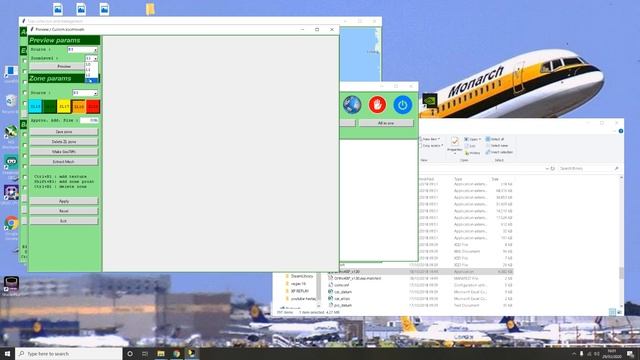Click the refresh icon beside address bar
Screen dimensions: 640x360
pos(553,168)
